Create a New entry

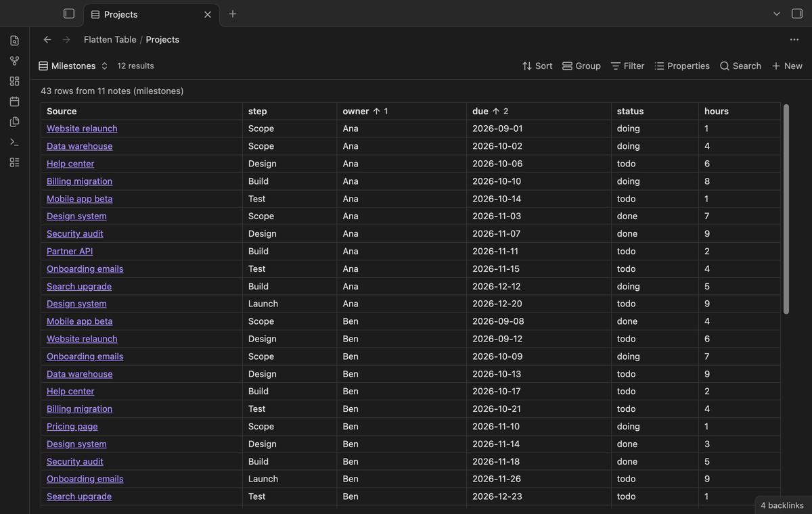coord(787,66)
